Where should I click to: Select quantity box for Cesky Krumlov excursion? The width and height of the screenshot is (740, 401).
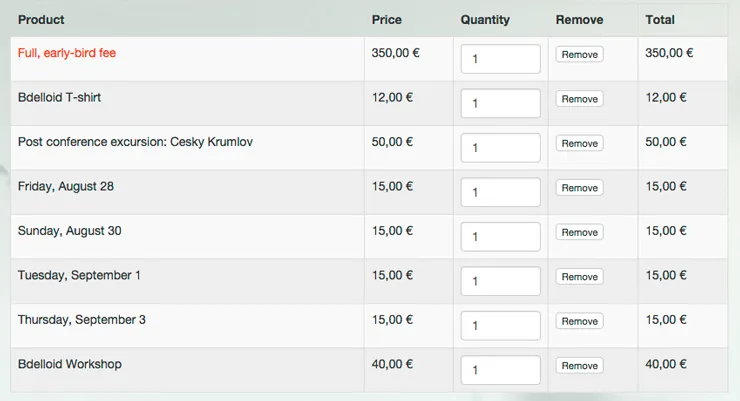pyautogui.click(x=500, y=148)
